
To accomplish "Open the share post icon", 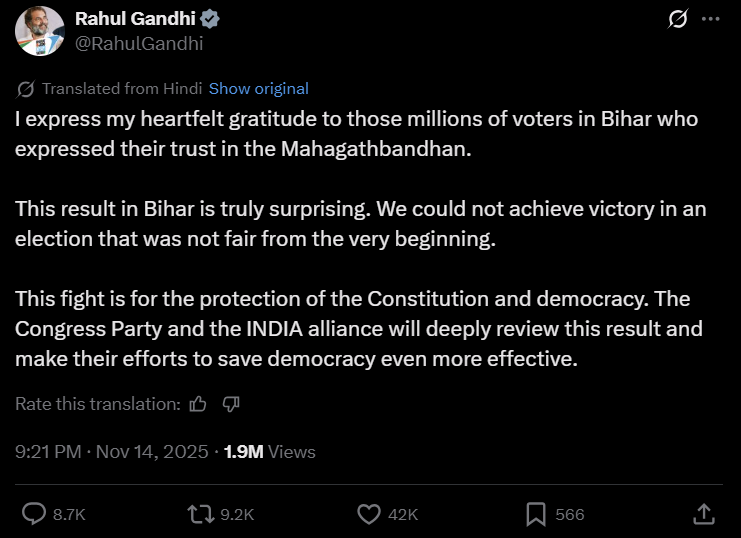I will 703,514.
